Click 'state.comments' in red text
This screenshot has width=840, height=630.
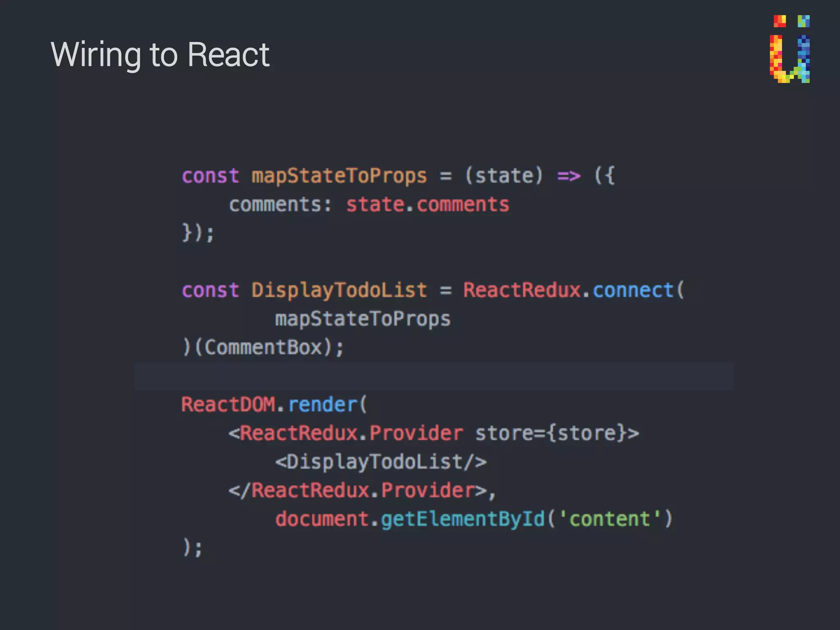click(427, 204)
